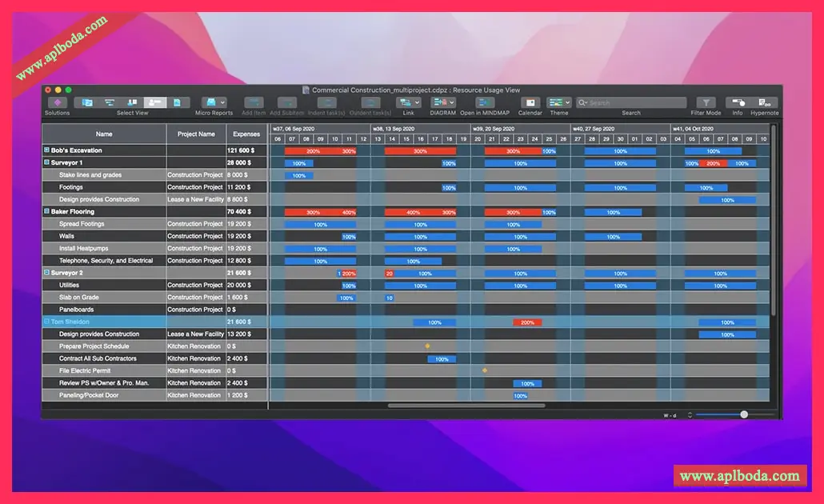
Task: Select the first view icon in Select View
Action: point(87,102)
